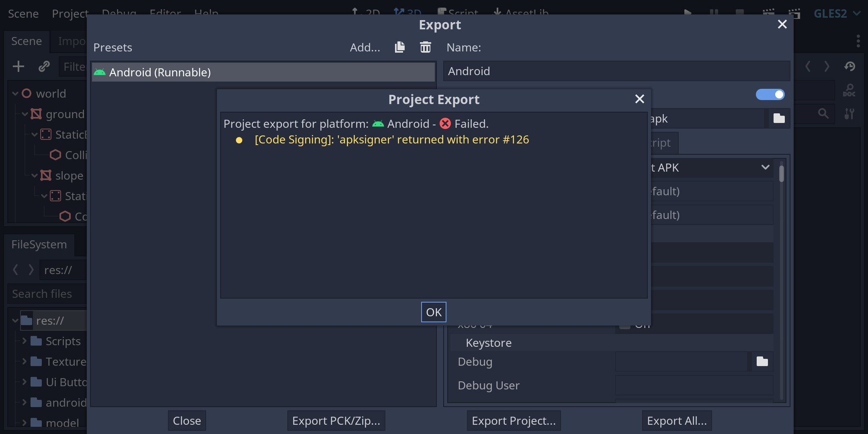Select the CollisionShape icon under ground
Image resolution: width=868 pixels, height=434 pixels.
click(55, 155)
